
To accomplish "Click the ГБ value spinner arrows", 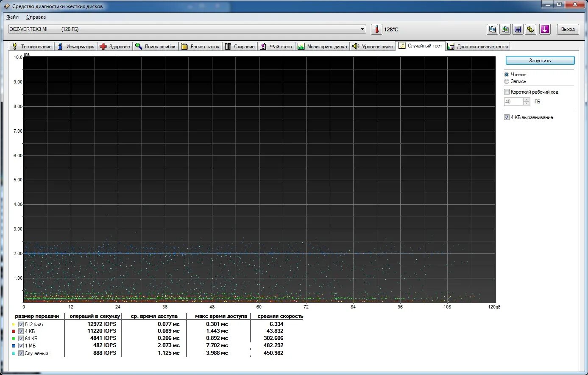I will [527, 102].
